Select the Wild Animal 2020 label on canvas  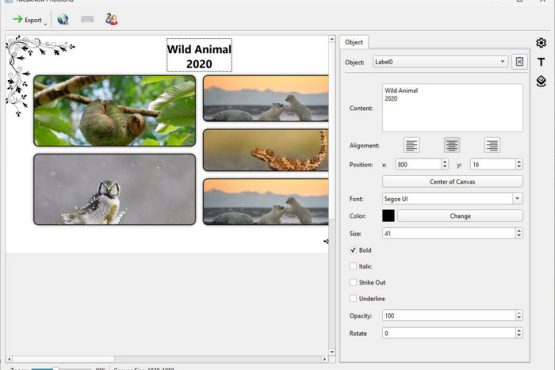pos(199,56)
